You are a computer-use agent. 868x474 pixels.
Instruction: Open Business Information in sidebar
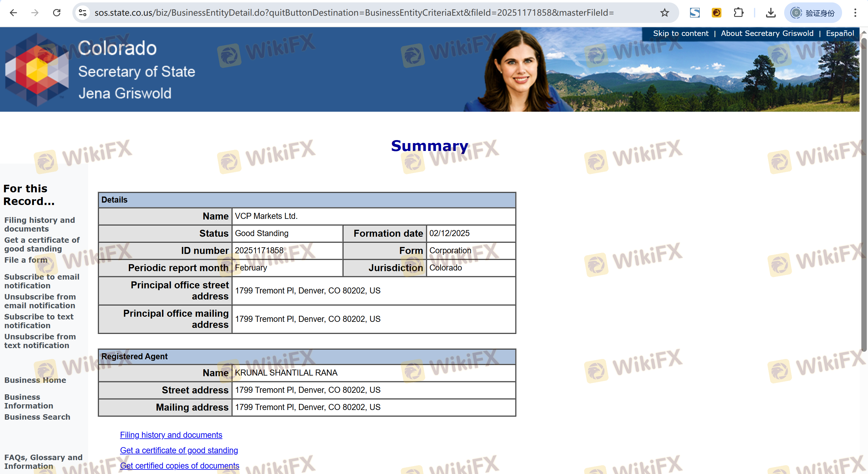pos(29,401)
